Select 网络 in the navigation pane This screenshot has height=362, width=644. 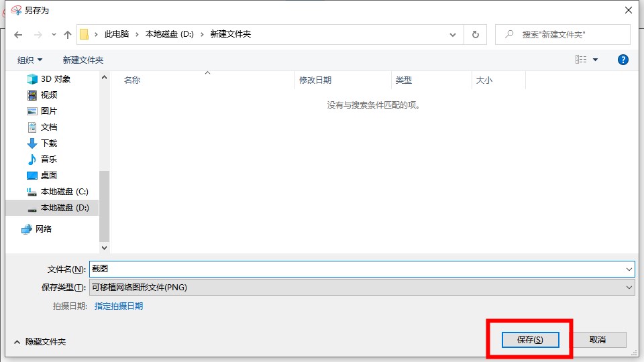pos(44,229)
